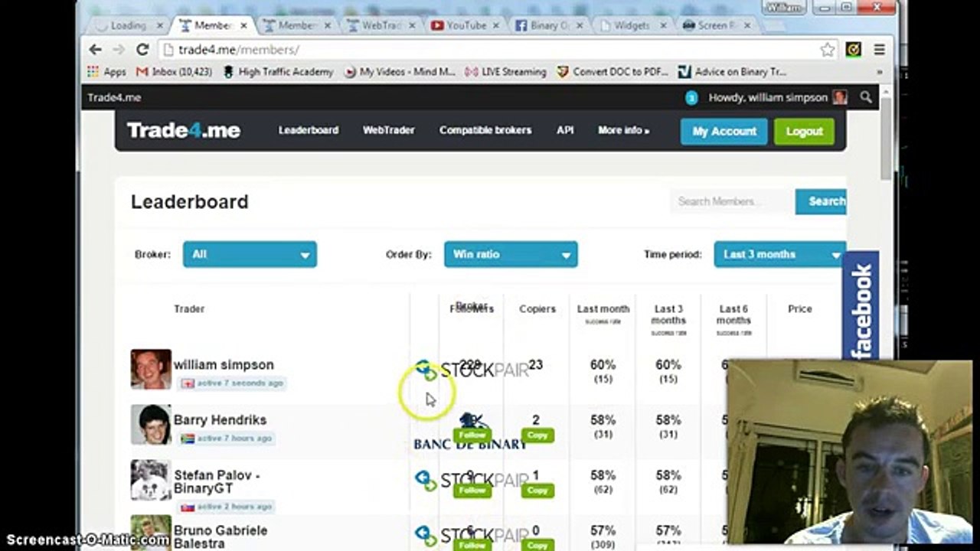980x551 pixels.
Task: Copy trader Stefan Palov
Action: click(537, 490)
